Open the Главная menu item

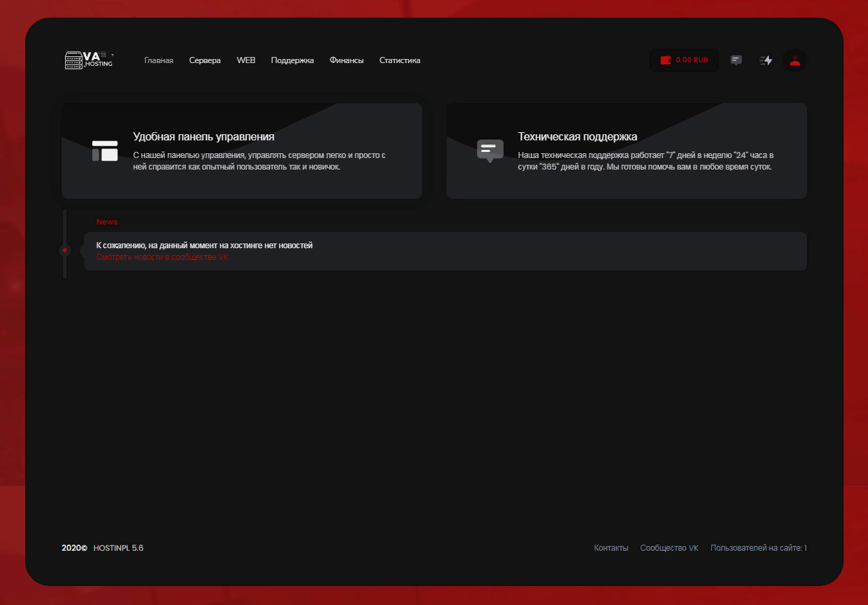159,60
